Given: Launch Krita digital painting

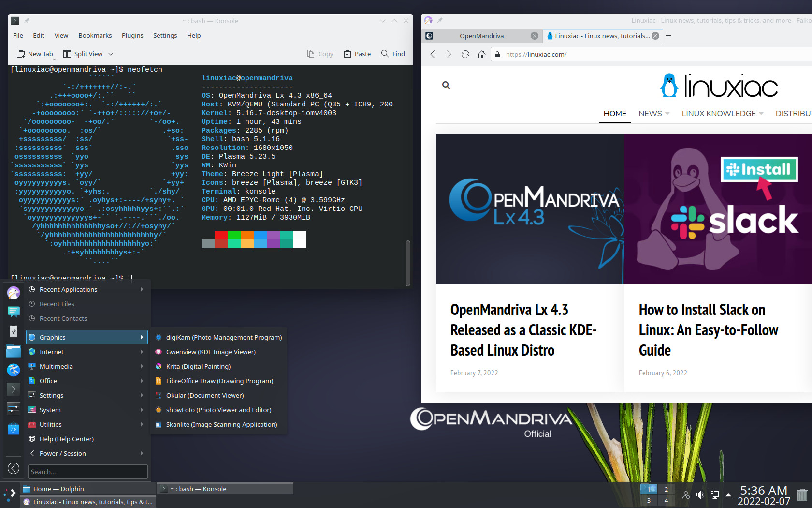Looking at the screenshot, I should coord(219,366).
